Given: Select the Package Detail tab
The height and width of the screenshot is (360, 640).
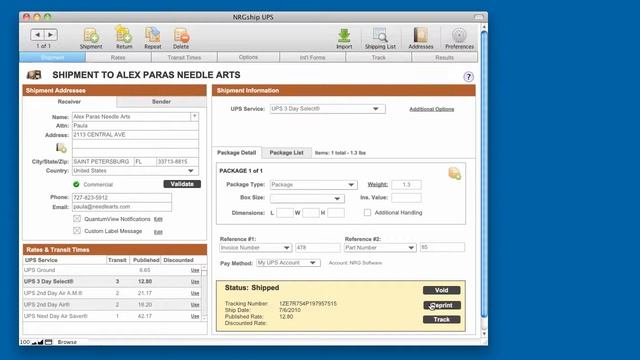Looking at the screenshot, I should 236,153.
